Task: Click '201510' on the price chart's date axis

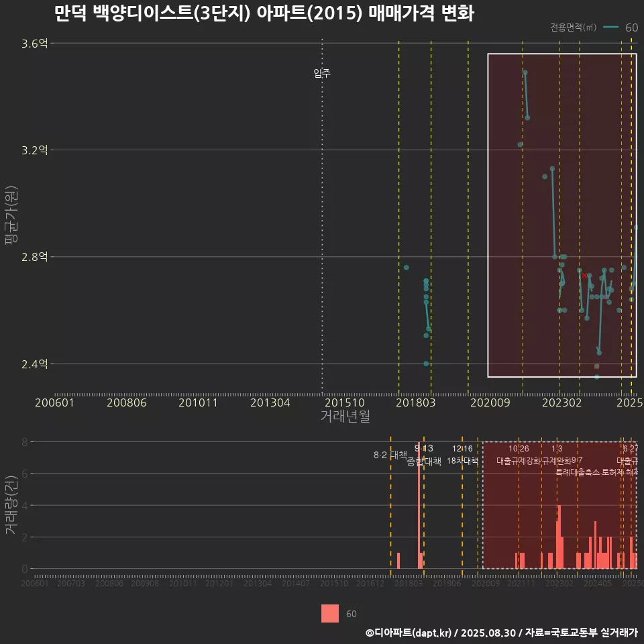Action: click(x=345, y=402)
